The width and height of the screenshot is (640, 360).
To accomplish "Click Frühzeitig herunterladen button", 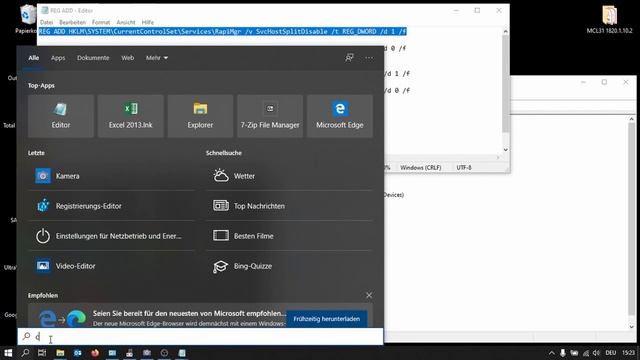I will tap(327, 319).
